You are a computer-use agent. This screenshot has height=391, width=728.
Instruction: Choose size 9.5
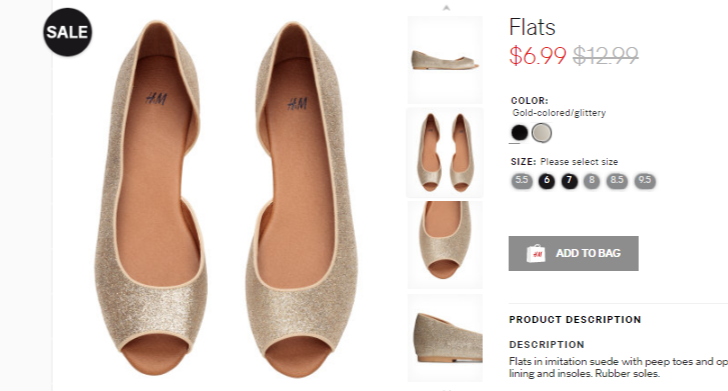[644, 181]
